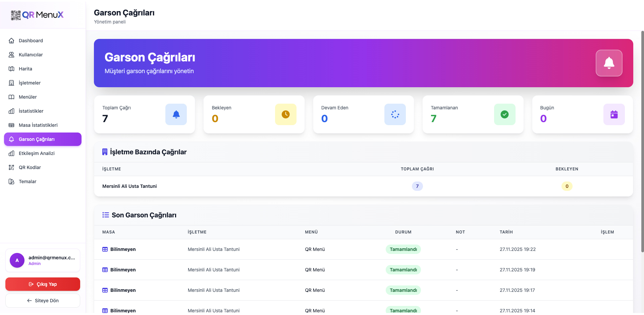Go to Kullanıcılar in the sidebar
Screen dimensions: 644x315
point(31,55)
